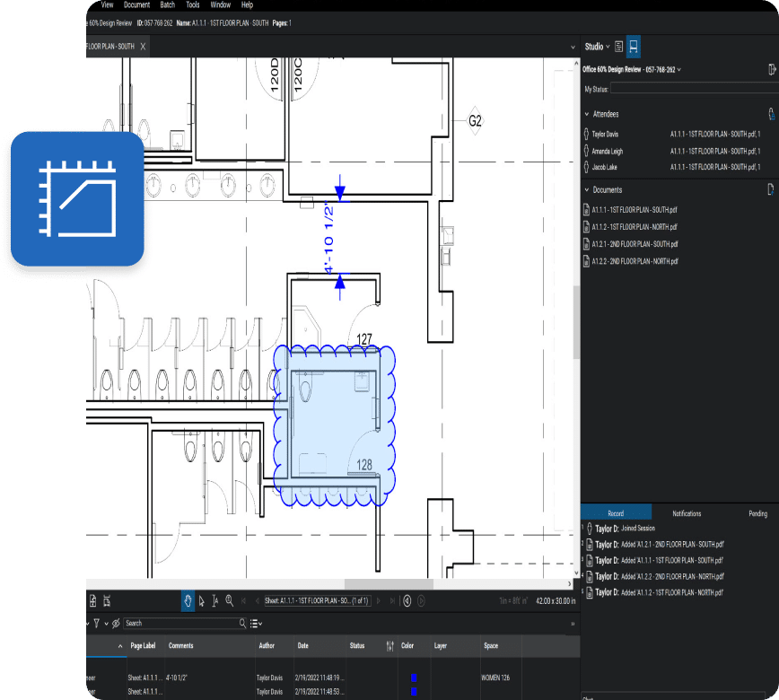The width and height of the screenshot is (779, 700).
Task: Click the blue color swatch in WOMEN 126 row
Action: click(x=414, y=678)
